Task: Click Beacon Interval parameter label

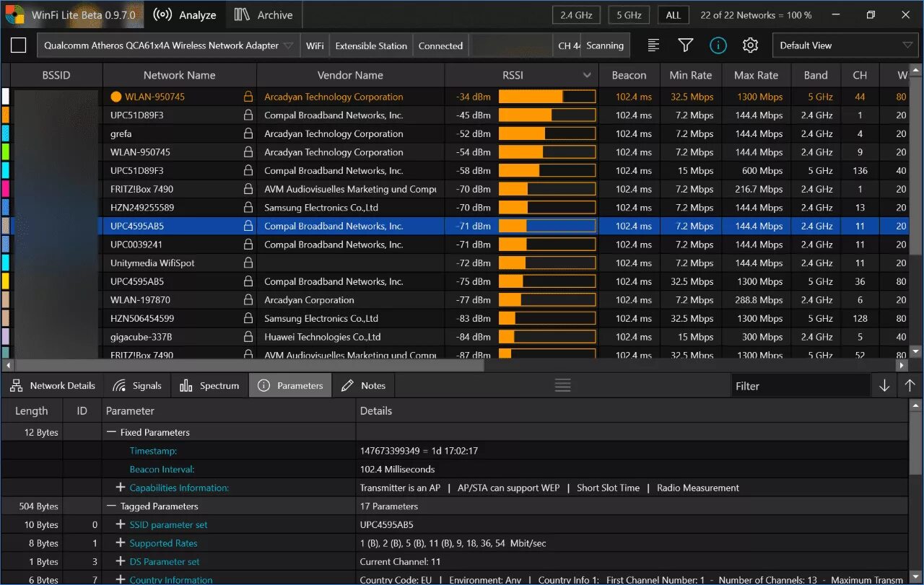Action: [162, 470]
